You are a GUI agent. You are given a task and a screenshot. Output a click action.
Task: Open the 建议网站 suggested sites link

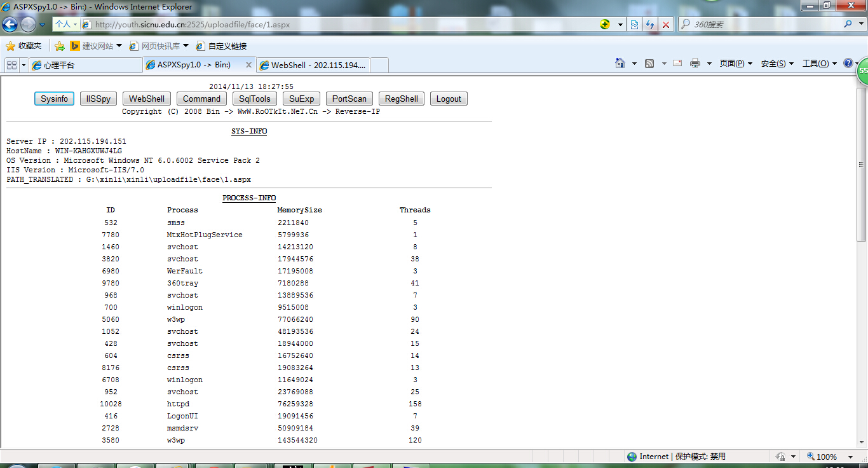[x=96, y=46]
